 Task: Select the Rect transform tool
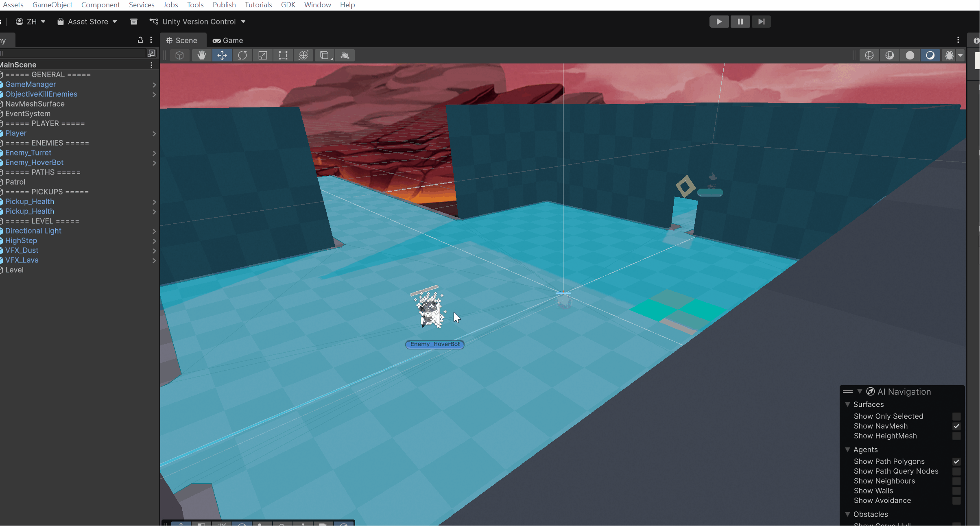click(x=283, y=55)
